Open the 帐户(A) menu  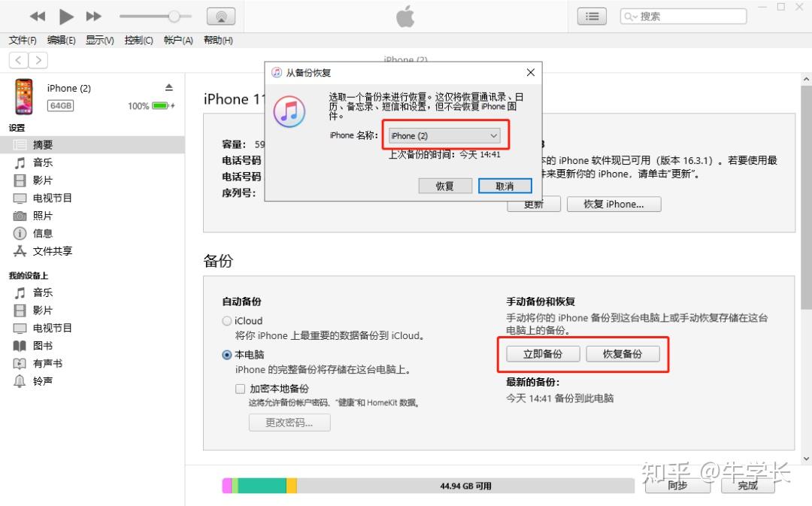click(177, 41)
